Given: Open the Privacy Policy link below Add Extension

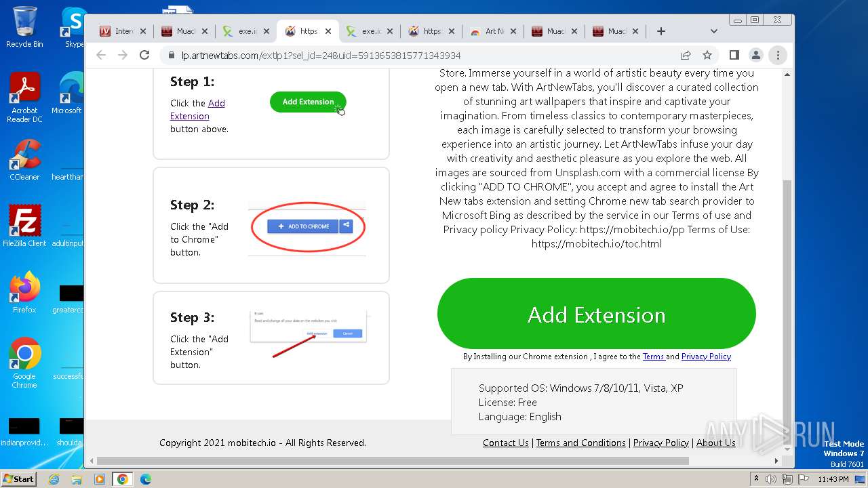Looking at the screenshot, I should 706,357.
